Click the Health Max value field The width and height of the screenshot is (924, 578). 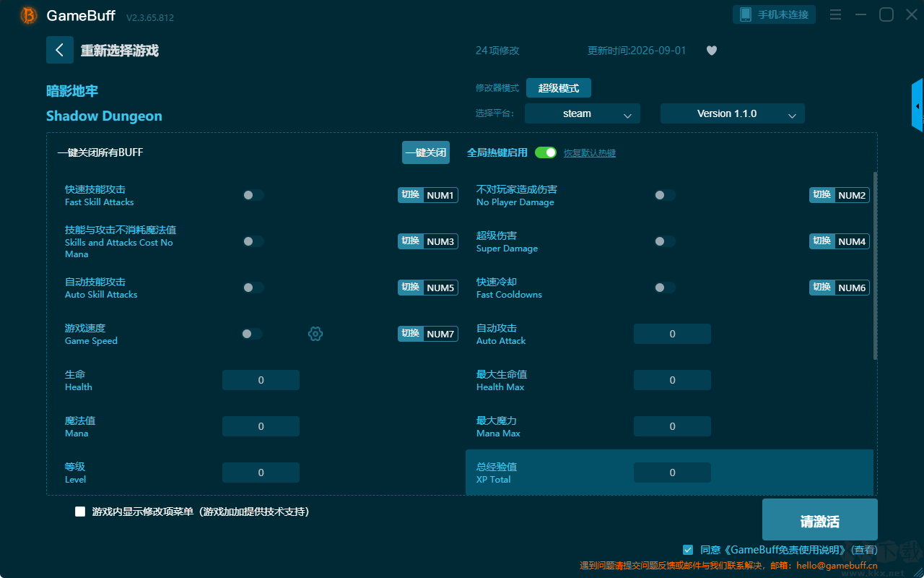672,380
